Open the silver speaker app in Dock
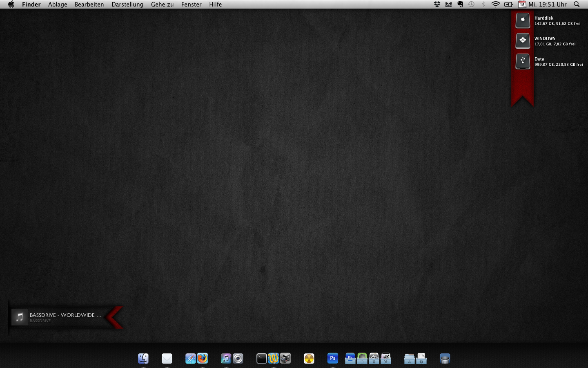The height and width of the screenshot is (368, 588). 238,359
